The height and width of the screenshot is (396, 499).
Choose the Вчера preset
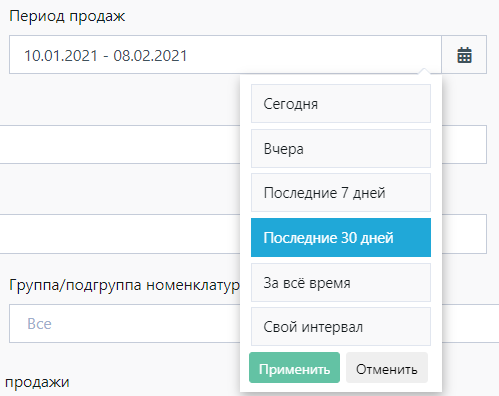coord(341,149)
